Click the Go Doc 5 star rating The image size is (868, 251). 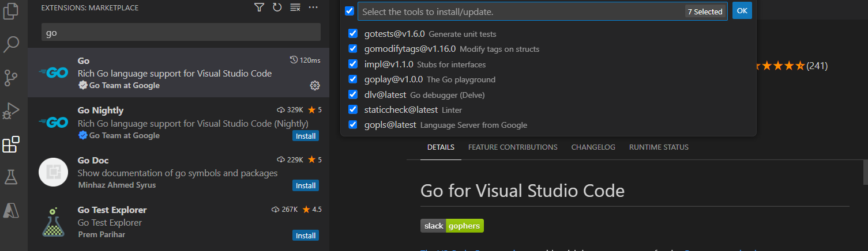pyautogui.click(x=315, y=159)
